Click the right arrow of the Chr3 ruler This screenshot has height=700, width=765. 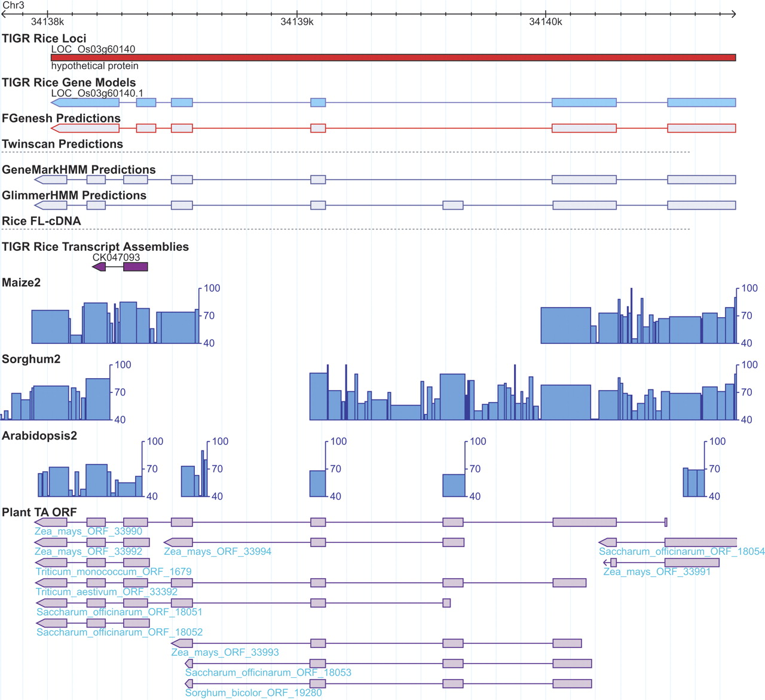733,13
